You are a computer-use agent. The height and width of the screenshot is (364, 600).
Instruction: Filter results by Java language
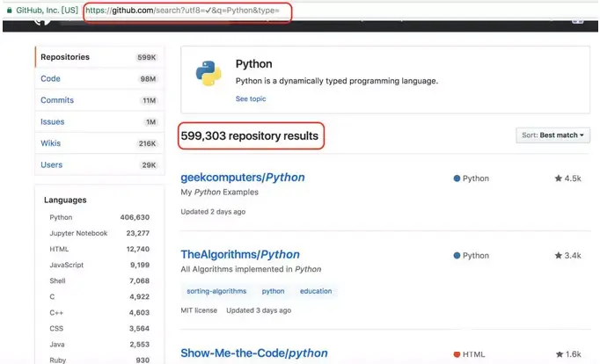click(x=99, y=345)
